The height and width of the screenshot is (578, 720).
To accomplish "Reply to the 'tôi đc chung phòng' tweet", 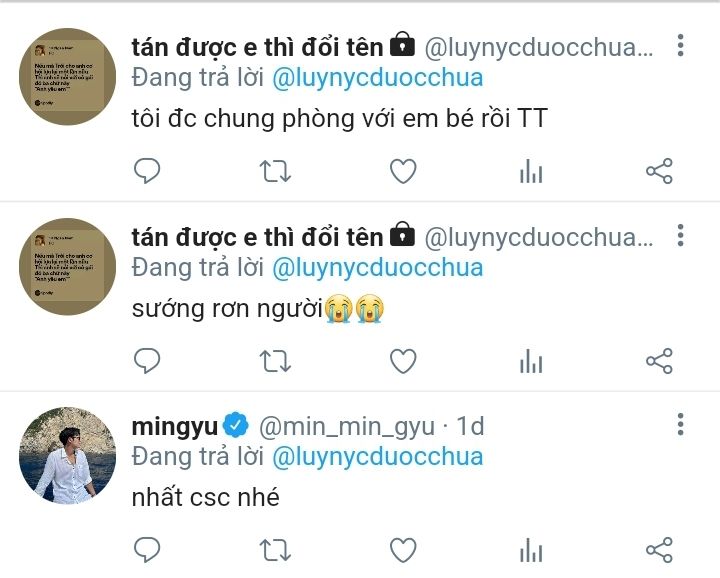I will click(x=147, y=171).
